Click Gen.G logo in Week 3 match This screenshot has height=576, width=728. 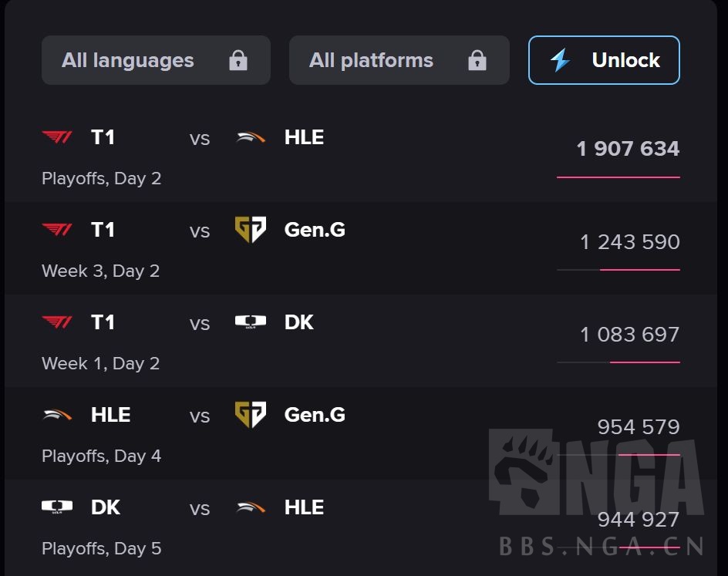251,230
